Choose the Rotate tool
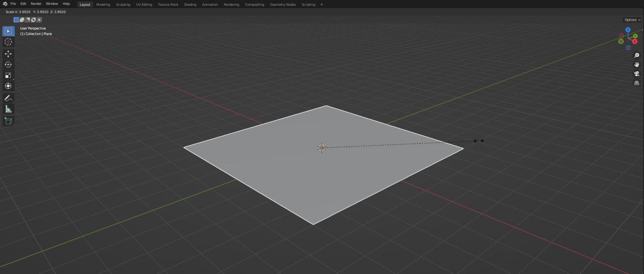The width and height of the screenshot is (644, 274). 8,64
